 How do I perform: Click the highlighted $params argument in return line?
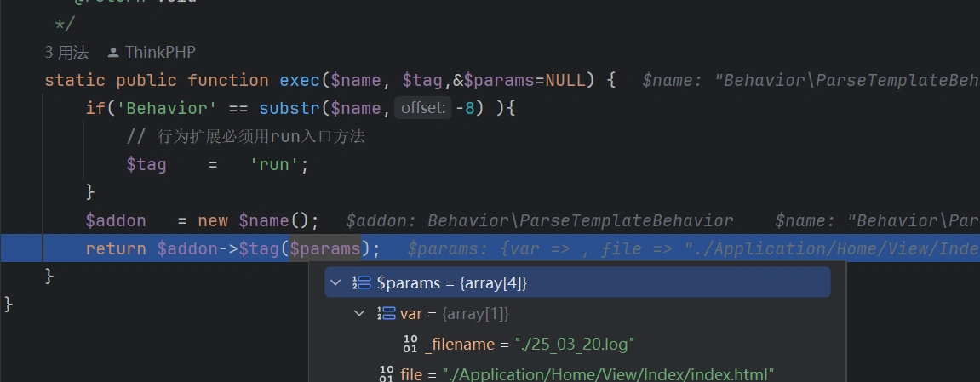tap(325, 249)
